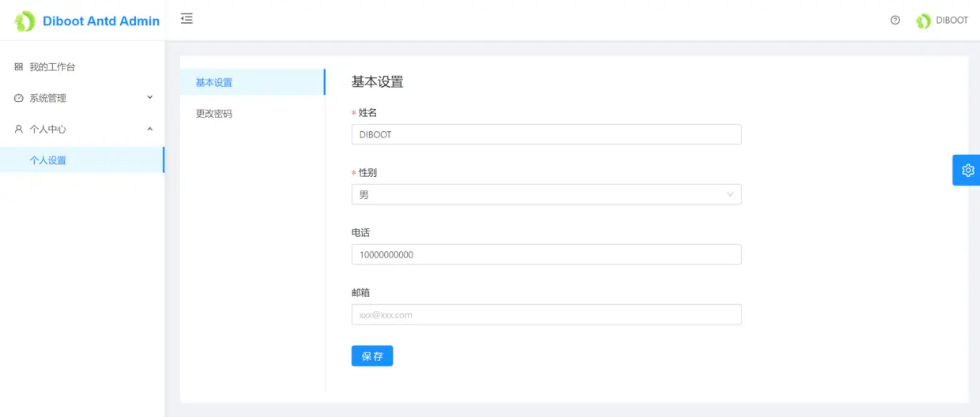Open the 性别 dropdown showing 男
980x417 pixels.
(x=546, y=194)
